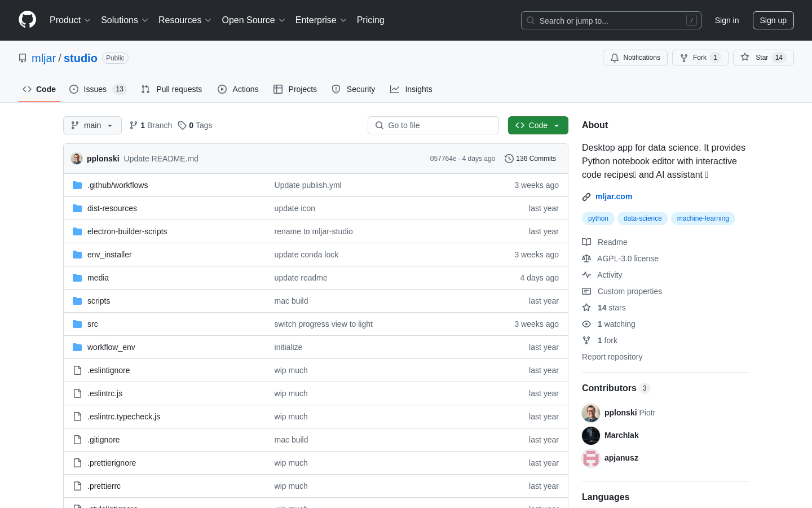Image resolution: width=812 pixels, height=508 pixels.
Task: Click the bell icon in Notifications
Action: click(x=615, y=58)
